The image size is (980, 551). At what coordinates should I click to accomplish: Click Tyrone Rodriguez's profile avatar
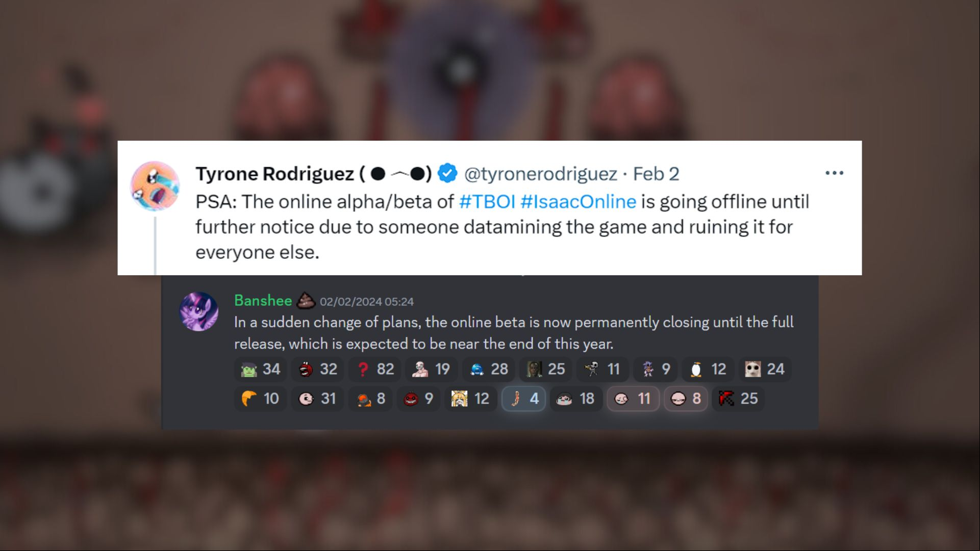(155, 186)
